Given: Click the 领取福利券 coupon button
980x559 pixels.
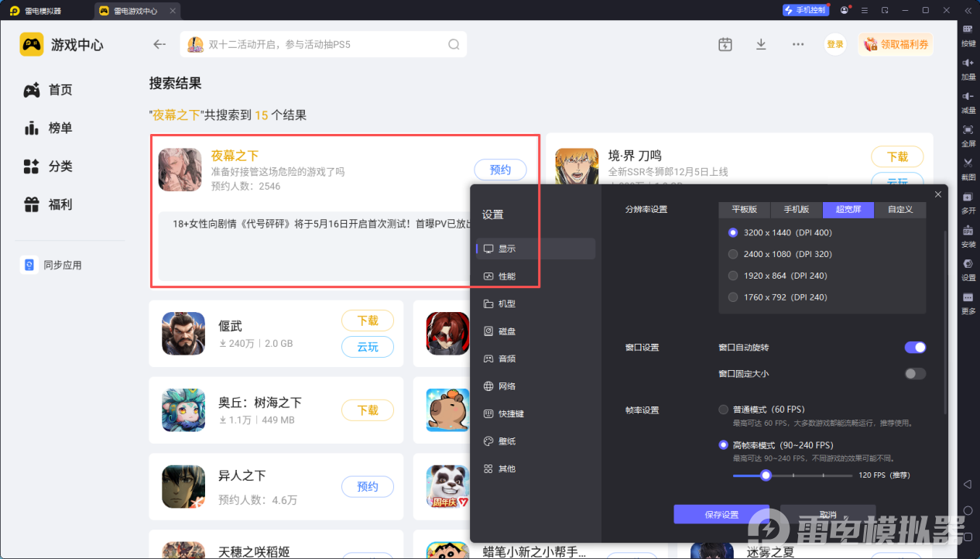Looking at the screenshot, I should pos(896,44).
